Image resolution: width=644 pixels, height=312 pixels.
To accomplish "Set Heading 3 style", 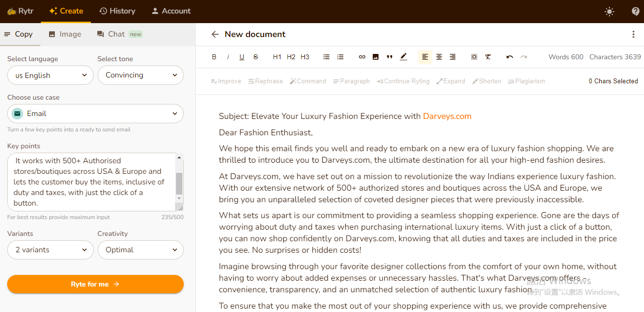I will [x=305, y=57].
